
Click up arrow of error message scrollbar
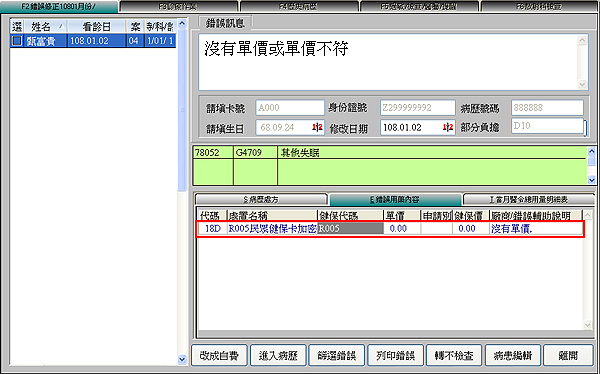[582, 40]
